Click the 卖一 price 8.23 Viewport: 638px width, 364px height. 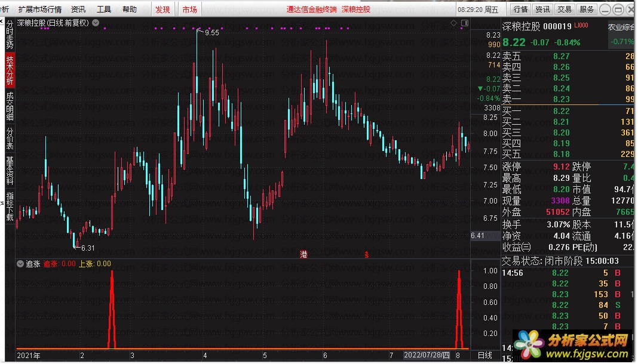point(561,99)
